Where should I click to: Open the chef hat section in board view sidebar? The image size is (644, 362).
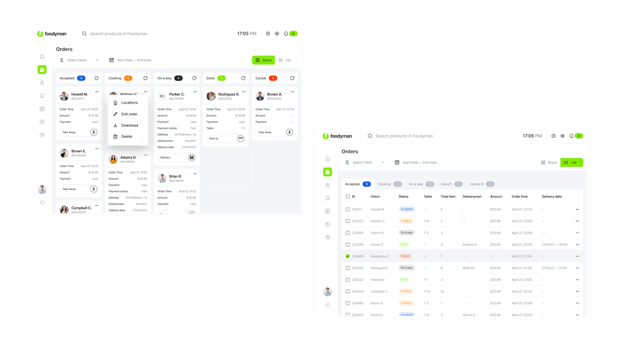tap(42, 96)
